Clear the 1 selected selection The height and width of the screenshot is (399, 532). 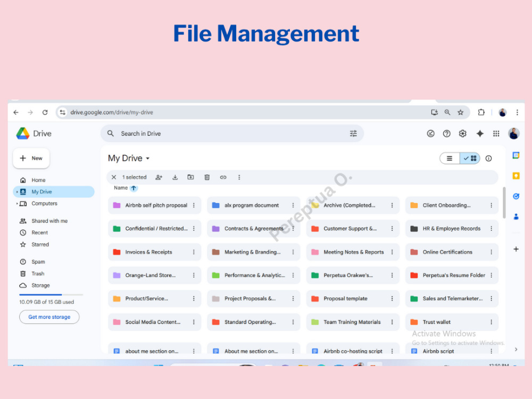tap(114, 177)
